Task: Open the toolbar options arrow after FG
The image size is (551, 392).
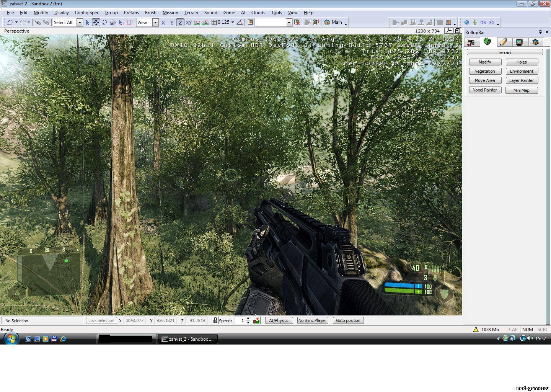Action: (498, 24)
